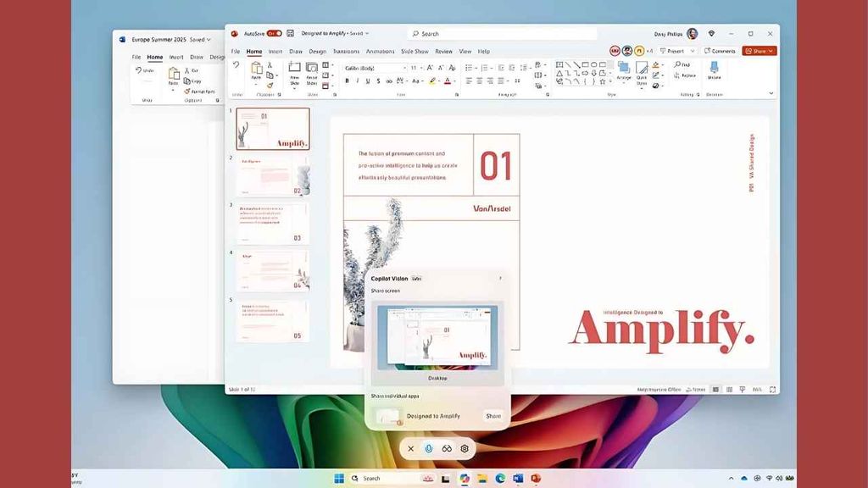Click the Paste icon in PowerPoint ribbon
868x488 pixels.
(x=256, y=70)
